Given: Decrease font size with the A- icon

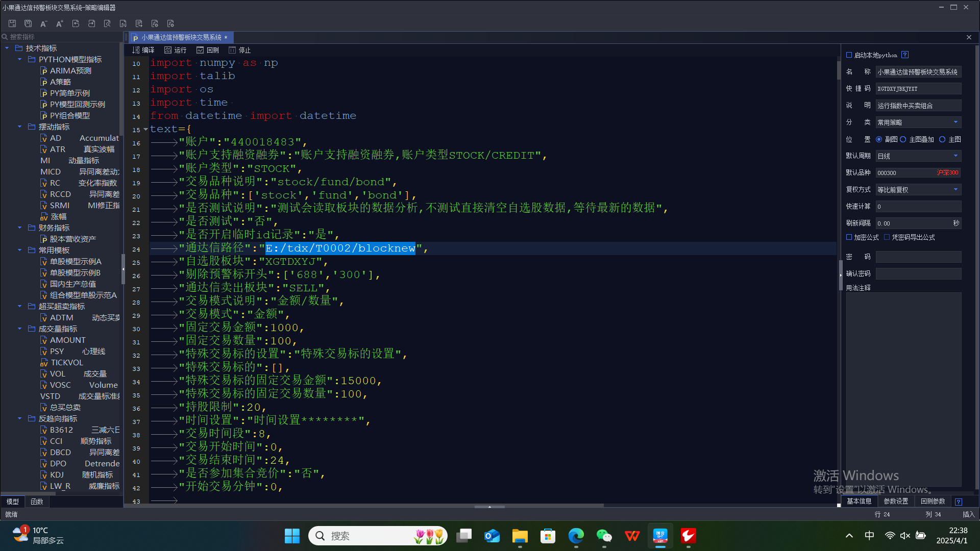Looking at the screenshot, I should [x=43, y=23].
